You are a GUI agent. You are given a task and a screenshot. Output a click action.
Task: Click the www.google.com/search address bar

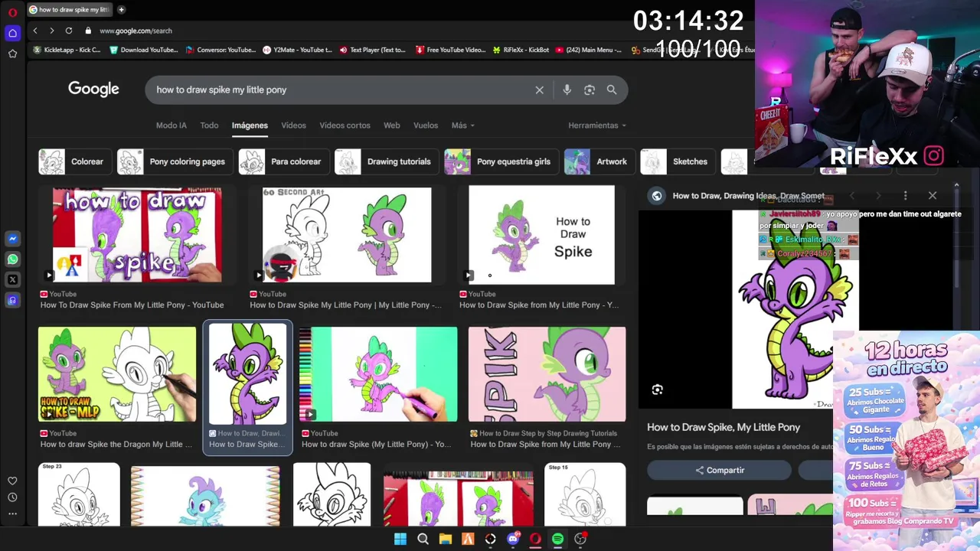click(x=136, y=31)
